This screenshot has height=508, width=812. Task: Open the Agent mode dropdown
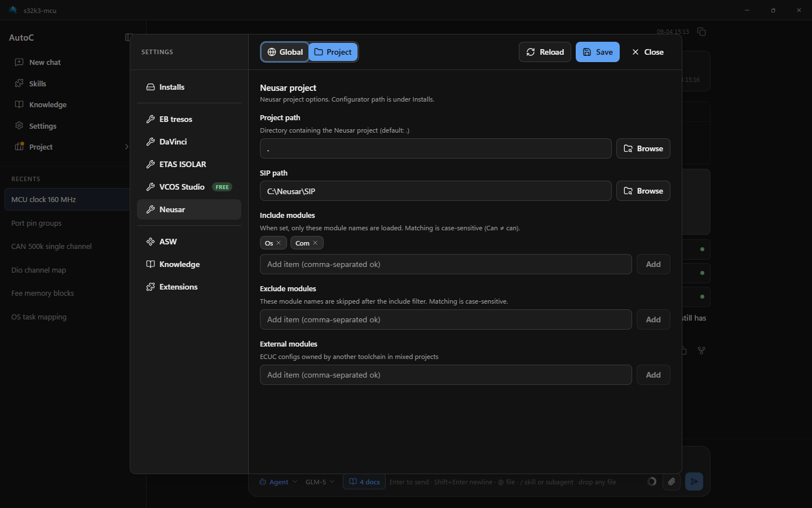(279, 482)
